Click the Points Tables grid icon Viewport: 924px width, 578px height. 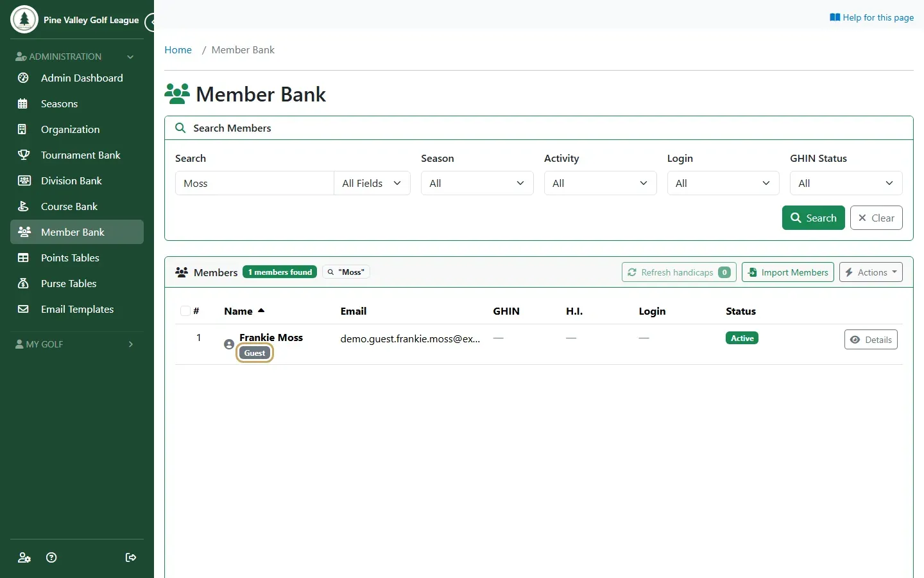23,258
